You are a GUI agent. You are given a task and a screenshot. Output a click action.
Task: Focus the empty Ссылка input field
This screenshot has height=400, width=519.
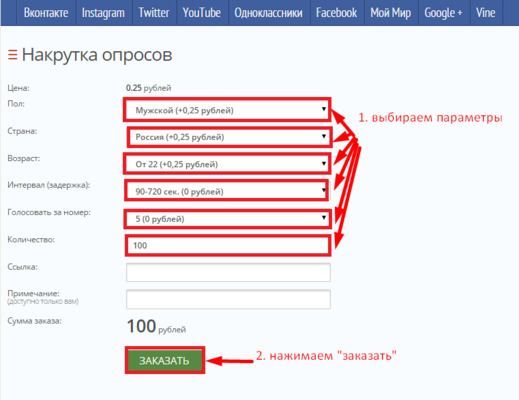228,272
